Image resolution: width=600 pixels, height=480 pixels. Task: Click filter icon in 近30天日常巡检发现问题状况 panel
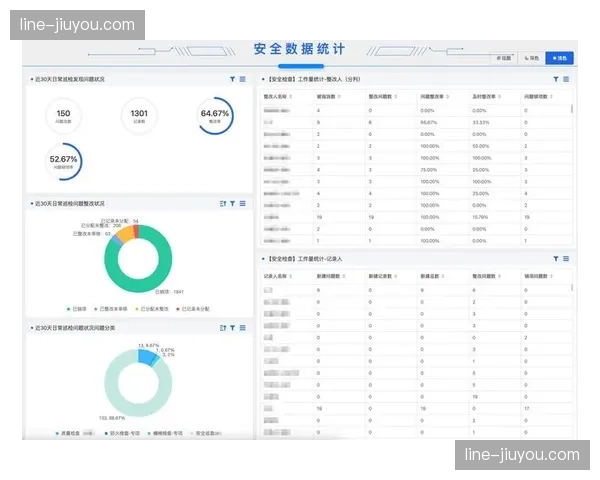click(x=232, y=78)
